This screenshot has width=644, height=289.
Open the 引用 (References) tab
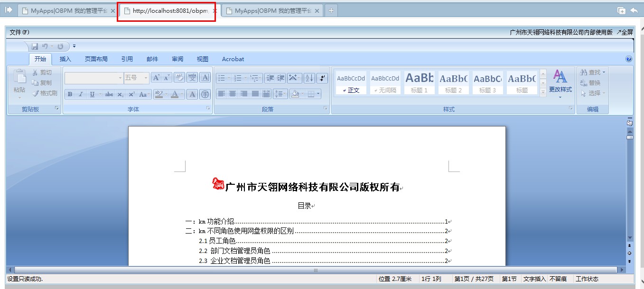(127, 59)
